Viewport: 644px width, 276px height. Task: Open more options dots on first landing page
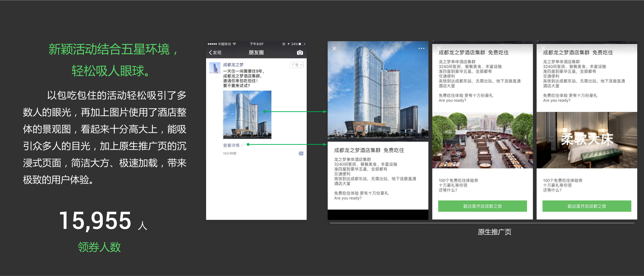(421, 48)
